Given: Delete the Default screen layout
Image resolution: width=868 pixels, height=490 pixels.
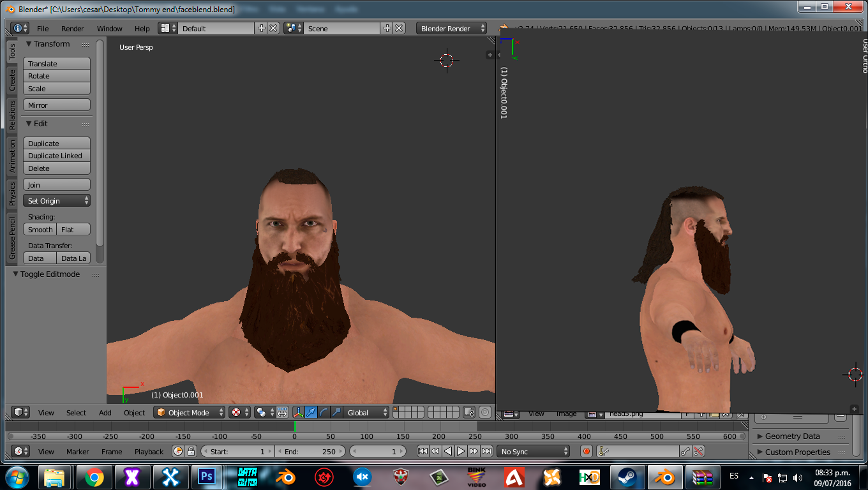Looking at the screenshot, I should (x=273, y=28).
